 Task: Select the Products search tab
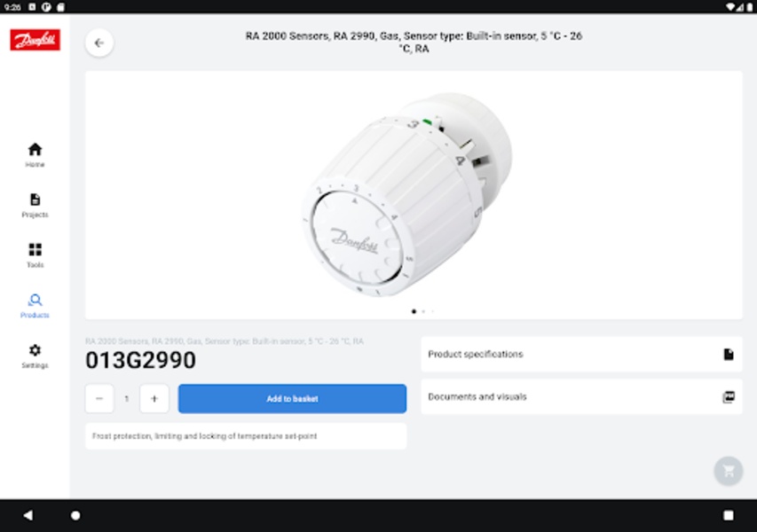pyautogui.click(x=35, y=306)
